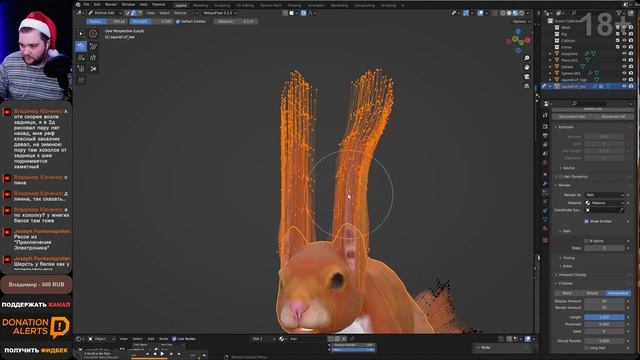Click the Donation Alerts logo
640x360 pixels.
[36, 327]
